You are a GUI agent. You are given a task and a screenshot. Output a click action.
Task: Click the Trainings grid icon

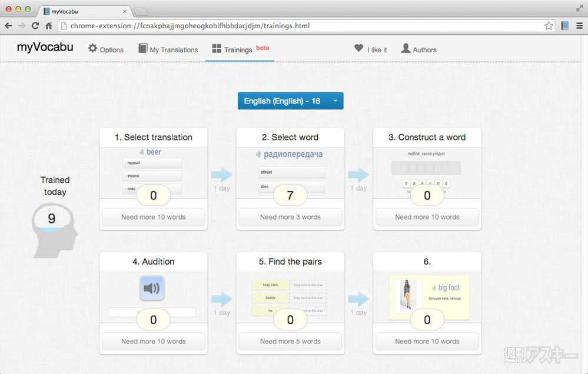217,48
